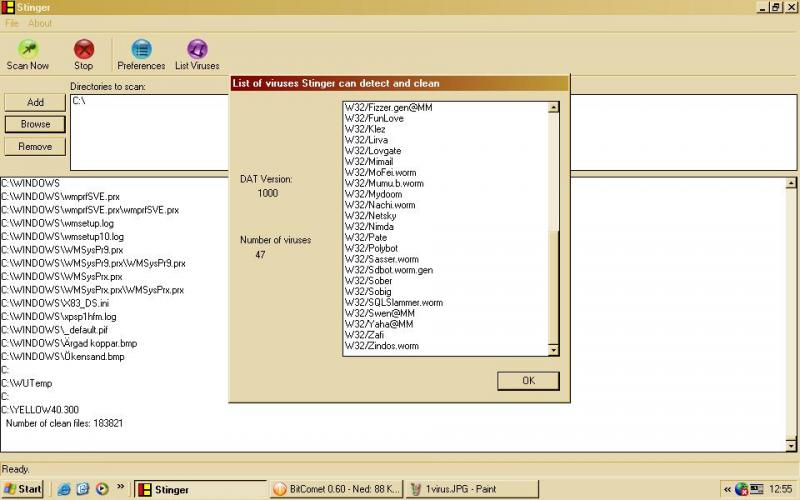
Task: Open the Windows Start menu
Action: click(23, 489)
